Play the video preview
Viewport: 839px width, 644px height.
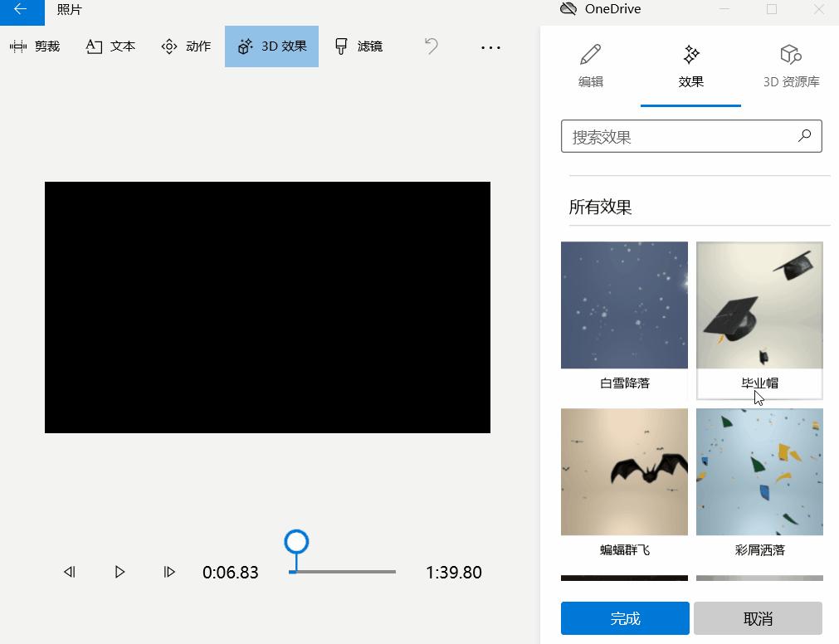click(120, 572)
